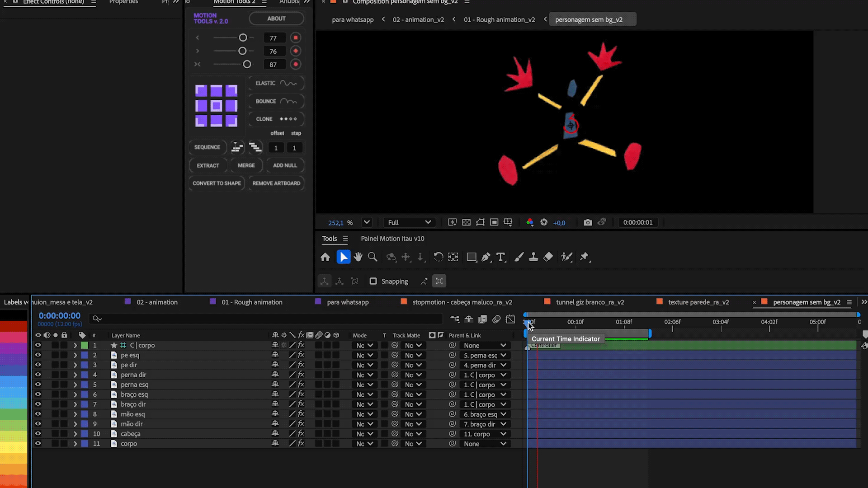Select the Type tool
The width and height of the screenshot is (868, 488).
point(500,257)
